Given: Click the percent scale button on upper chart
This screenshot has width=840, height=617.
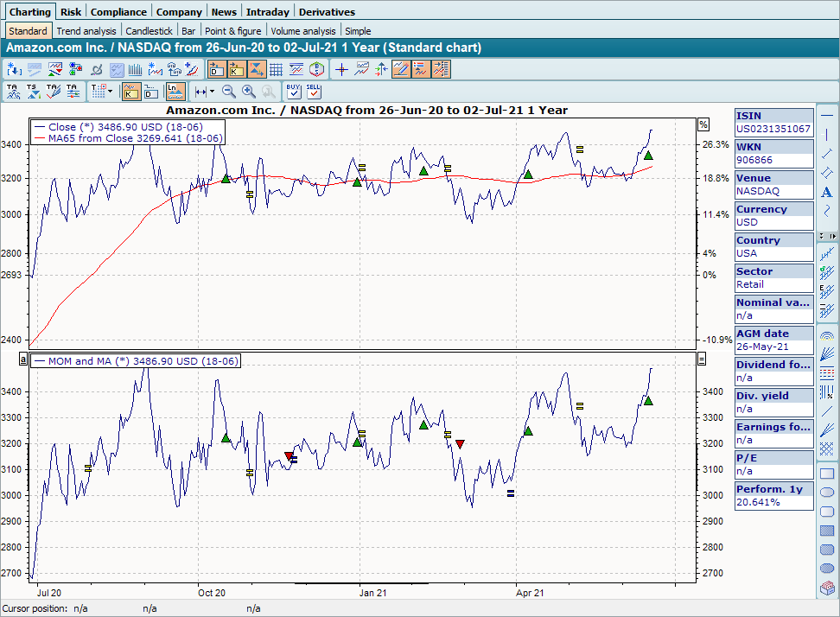Looking at the screenshot, I should (x=703, y=124).
